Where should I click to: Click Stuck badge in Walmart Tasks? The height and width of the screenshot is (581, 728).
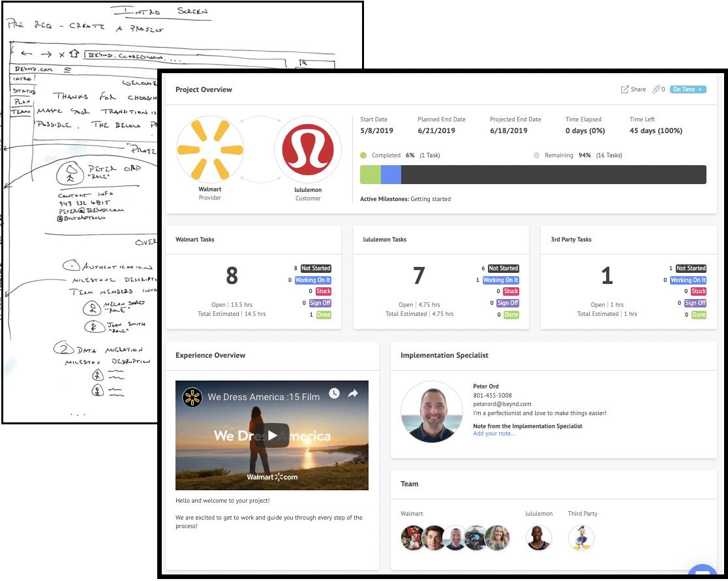tap(323, 291)
